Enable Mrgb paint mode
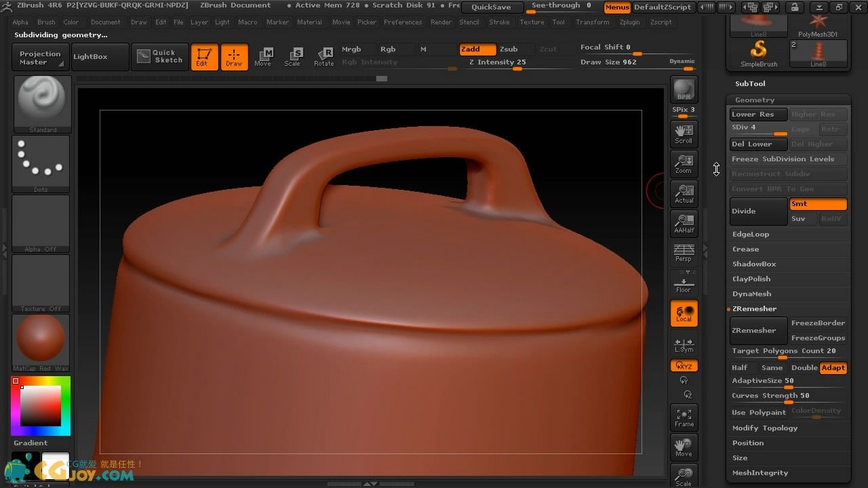Viewport: 868px width, 488px height. pyautogui.click(x=357, y=49)
